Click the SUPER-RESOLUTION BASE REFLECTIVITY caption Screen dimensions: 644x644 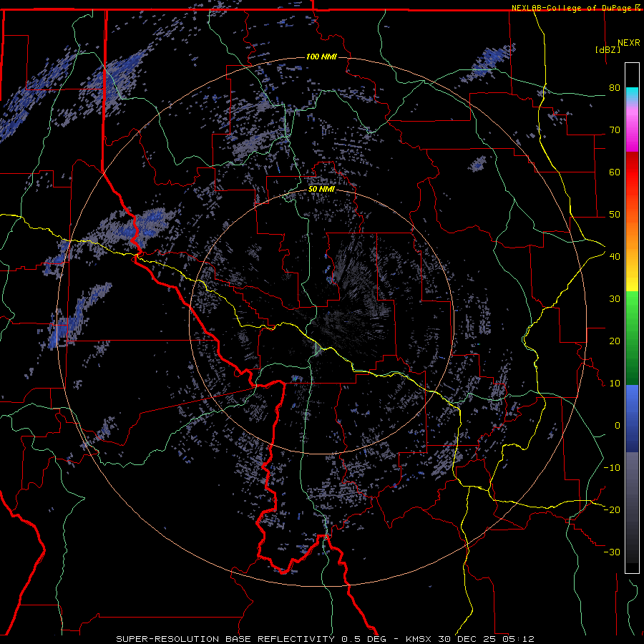point(225,639)
